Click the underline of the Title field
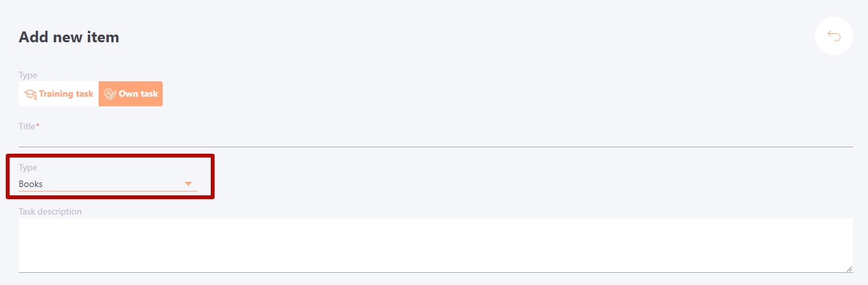The height and width of the screenshot is (285, 868). click(x=436, y=147)
